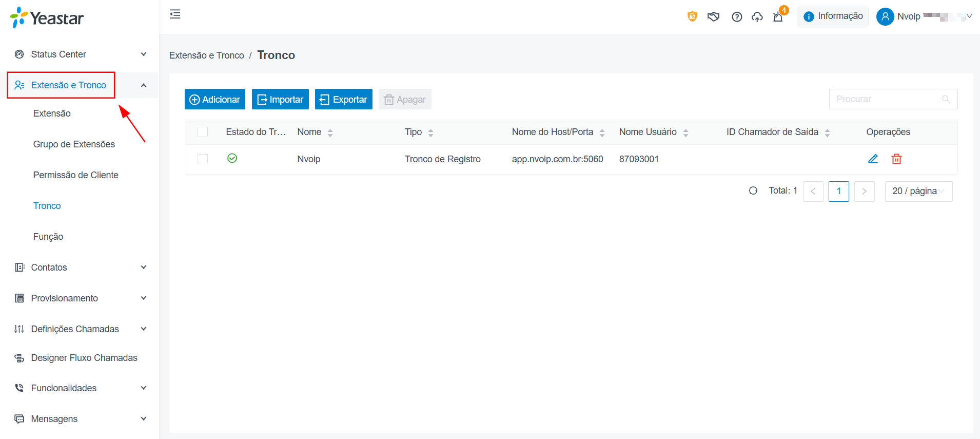Viewport: 980px width, 439px height.
Task: Open the orange security shield icon
Action: [x=692, y=16]
